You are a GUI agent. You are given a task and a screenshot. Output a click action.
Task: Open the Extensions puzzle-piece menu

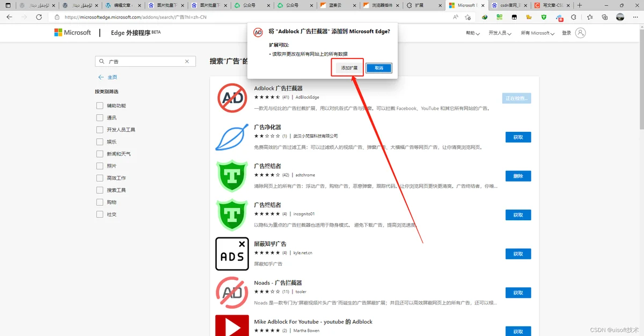573,17
